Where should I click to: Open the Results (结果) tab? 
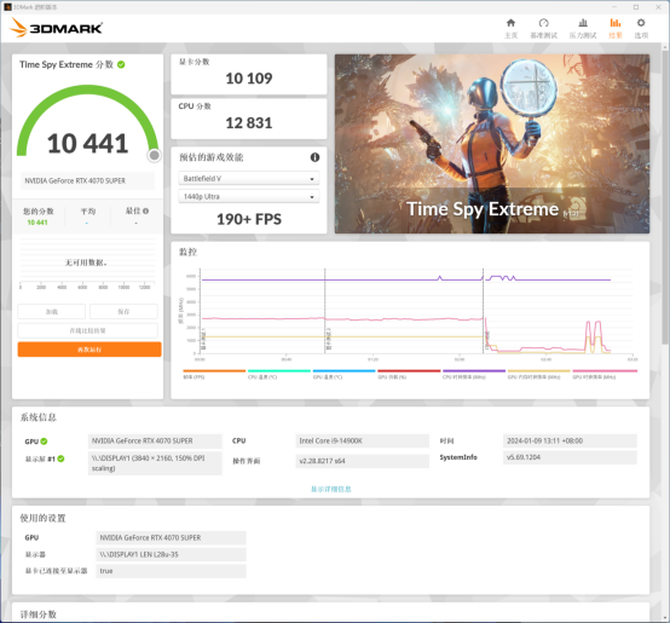coord(615,28)
